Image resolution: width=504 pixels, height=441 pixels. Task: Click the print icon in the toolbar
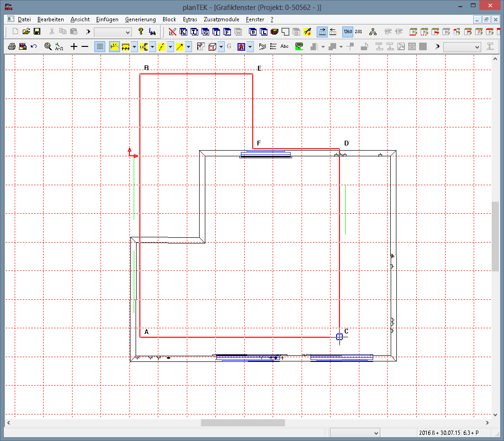[x=12, y=46]
